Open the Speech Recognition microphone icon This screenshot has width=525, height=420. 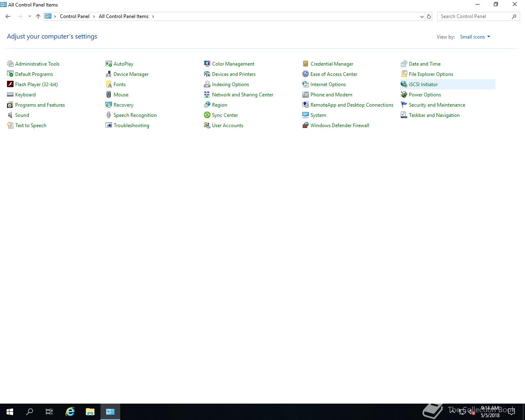point(109,115)
